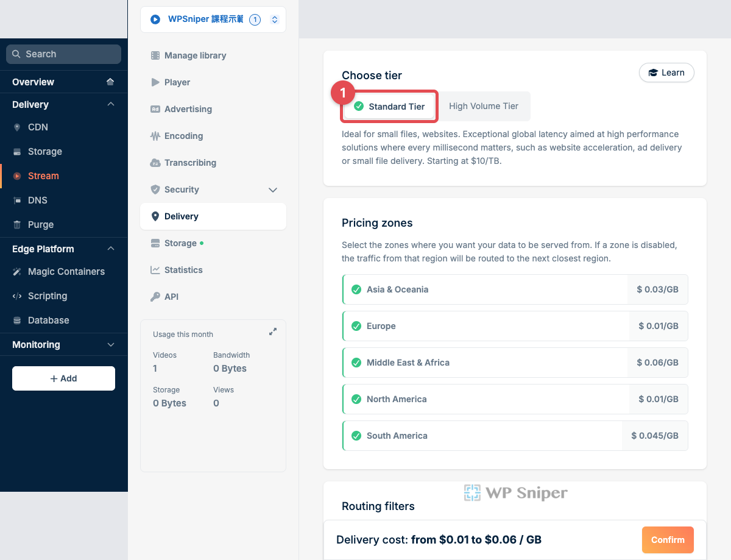This screenshot has height=560, width=731.
Task: Click the DNS icon in sidebar
Action: click(x=17, y=200)
